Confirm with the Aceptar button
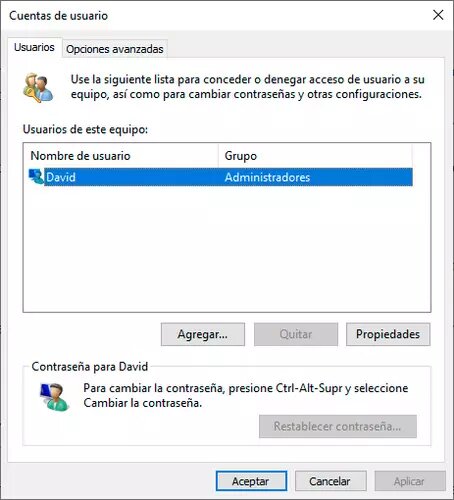Viewport: 454px width, 500px height. click(251, 481)
